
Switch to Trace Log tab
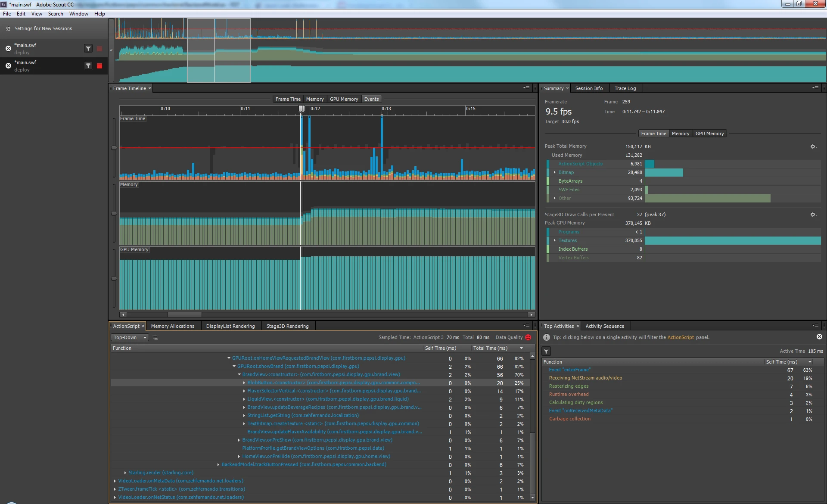coord(625,88)
